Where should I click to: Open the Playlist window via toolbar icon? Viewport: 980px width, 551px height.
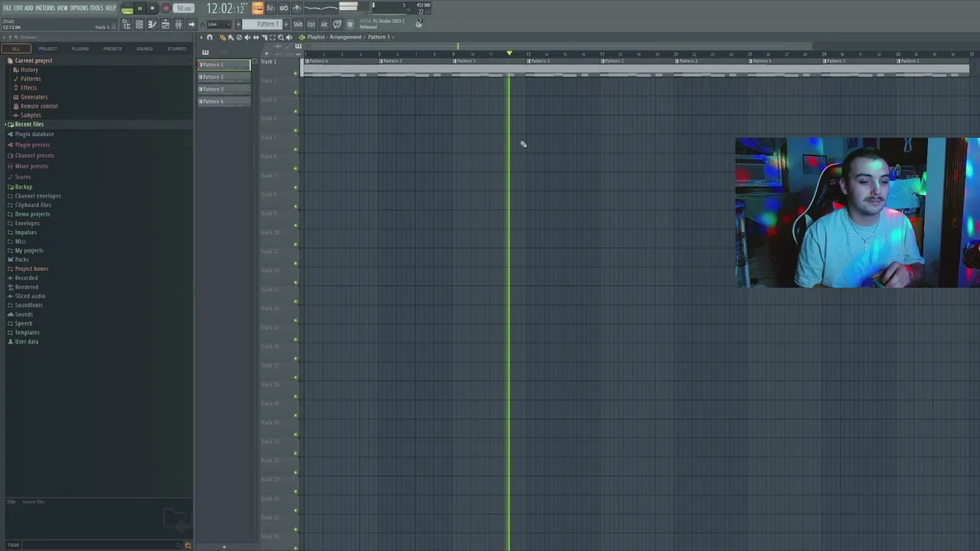(x=165, y=24)
